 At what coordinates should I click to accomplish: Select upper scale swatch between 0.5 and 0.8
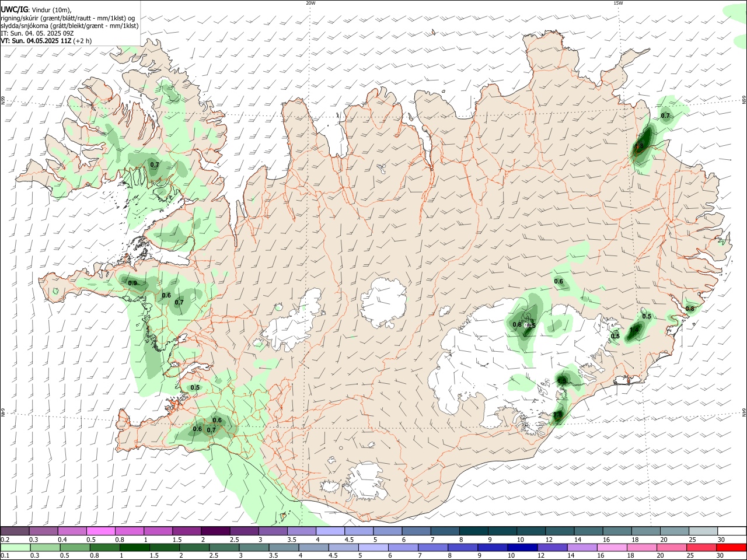click(101, 531)
